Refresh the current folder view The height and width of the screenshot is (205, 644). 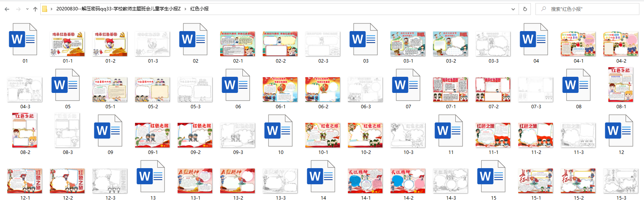[525, 9]
